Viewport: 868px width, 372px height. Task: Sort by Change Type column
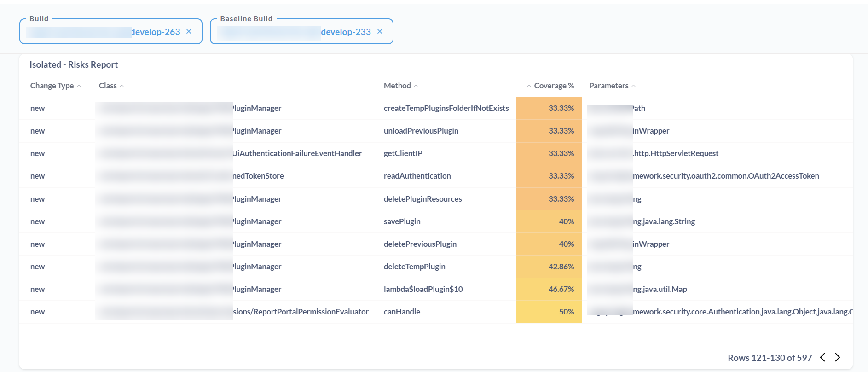pos(56,86)
